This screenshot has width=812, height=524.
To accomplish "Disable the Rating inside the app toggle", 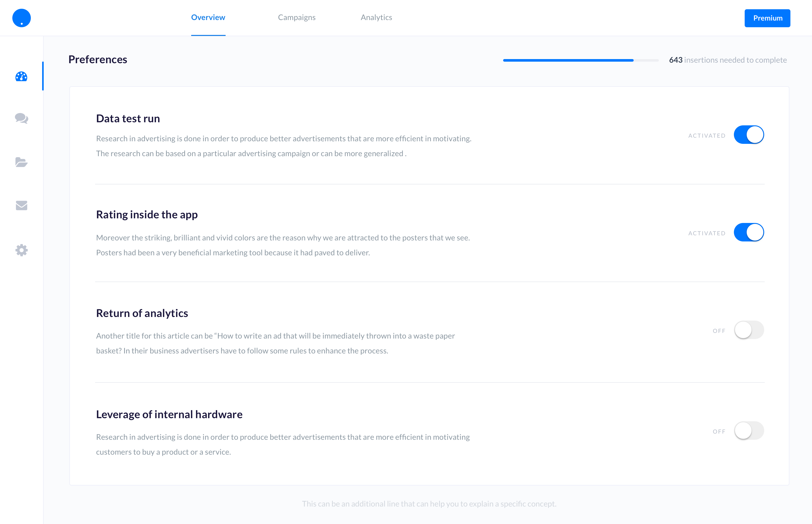I will 749,232.
